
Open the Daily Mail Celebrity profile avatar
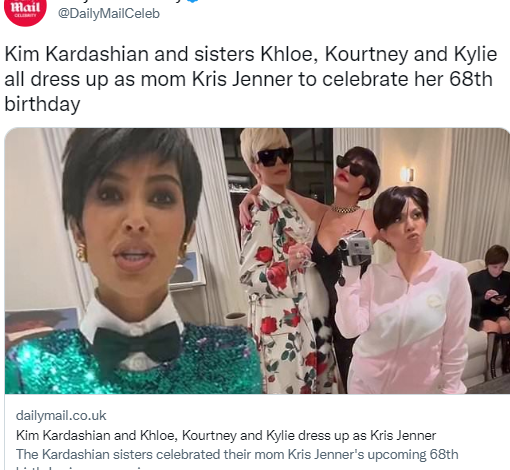(25, 12)
